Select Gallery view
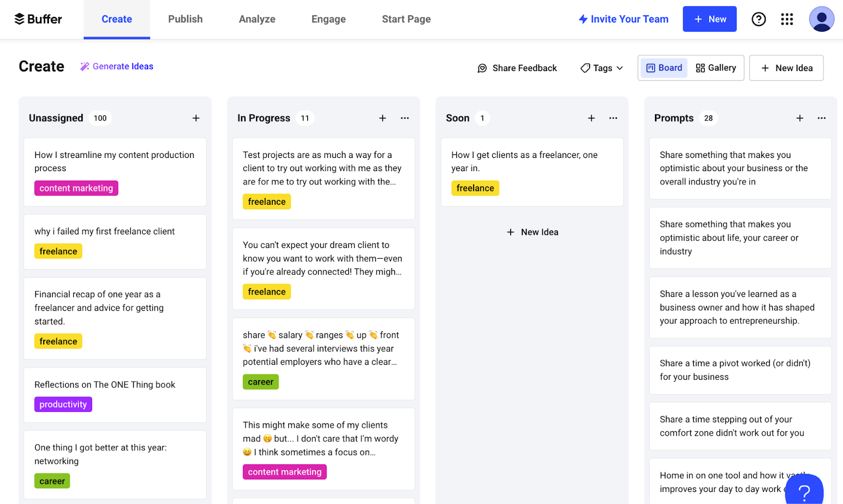The height and width of the screenshot is (504, 843). pos(716,68)
